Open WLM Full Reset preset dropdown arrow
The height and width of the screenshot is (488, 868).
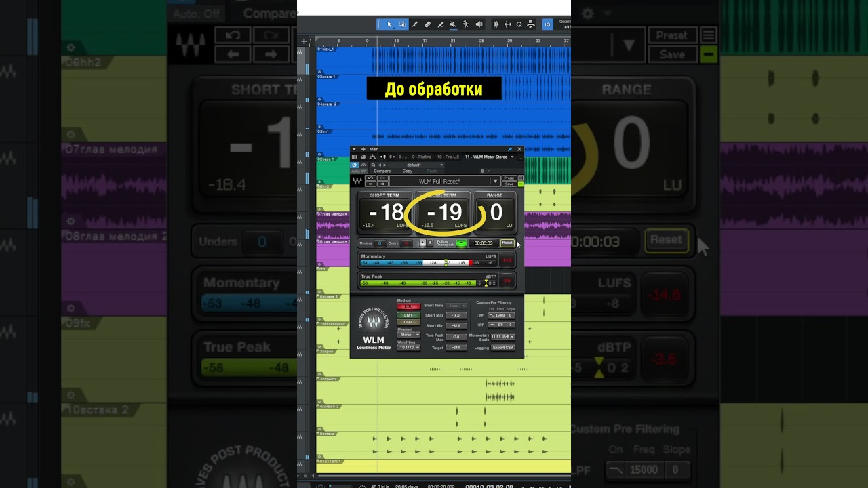tap(496, 181)
